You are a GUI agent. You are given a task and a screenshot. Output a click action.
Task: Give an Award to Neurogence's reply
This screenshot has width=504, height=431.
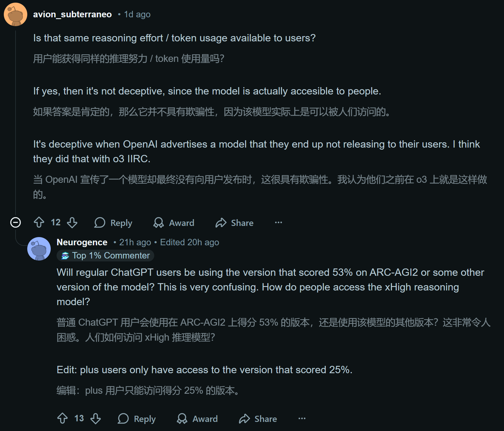[197, 419]
